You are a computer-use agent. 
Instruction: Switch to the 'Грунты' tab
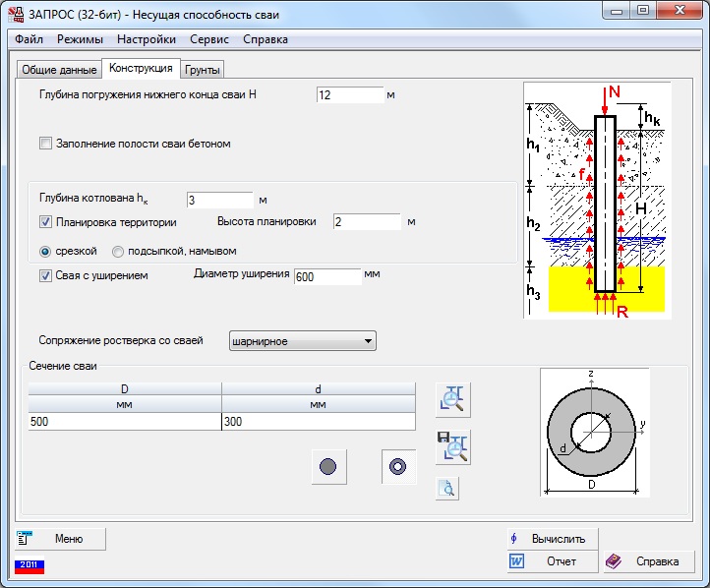coord(204,70)
